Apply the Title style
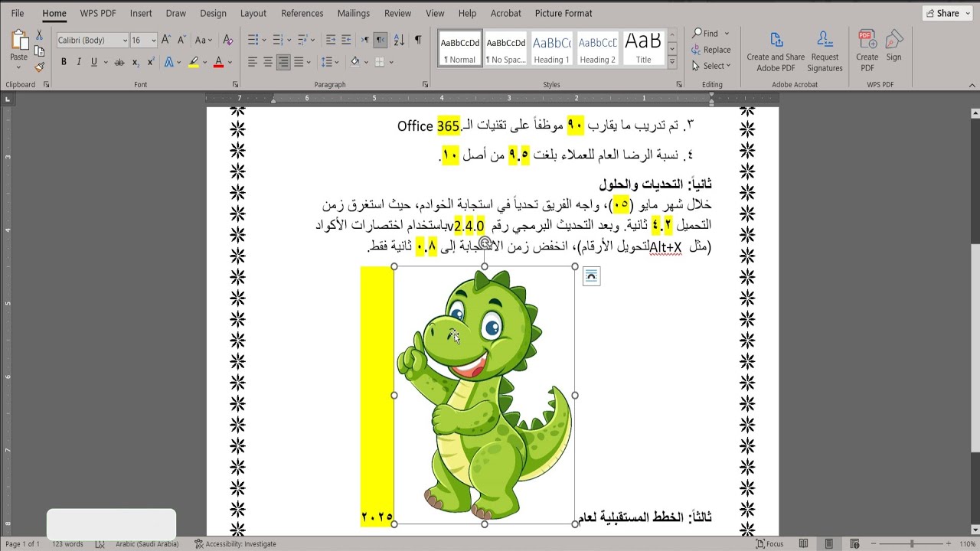980x551 pixels. click(643, 48)
